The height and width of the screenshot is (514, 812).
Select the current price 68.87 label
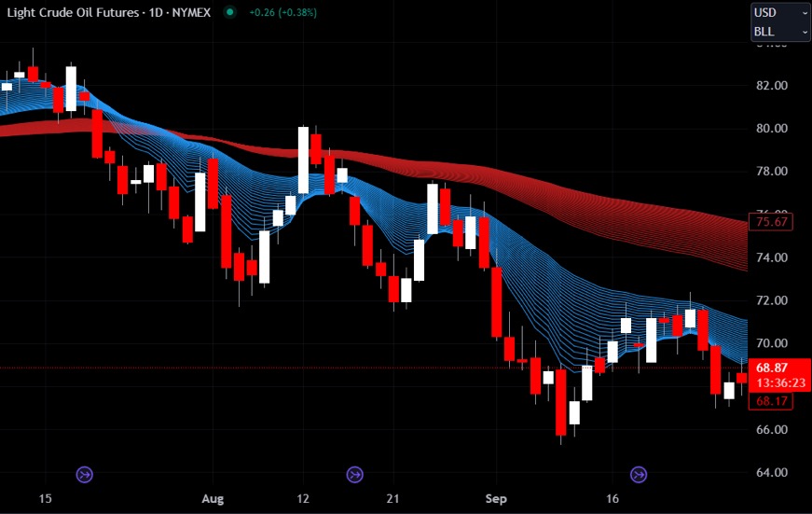coord(774,369)
